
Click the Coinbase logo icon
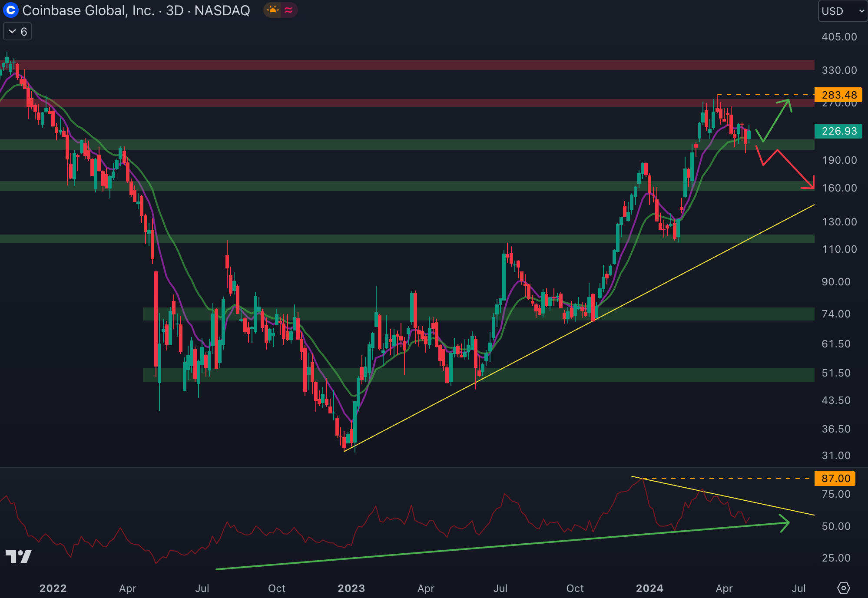pos(10,10)
